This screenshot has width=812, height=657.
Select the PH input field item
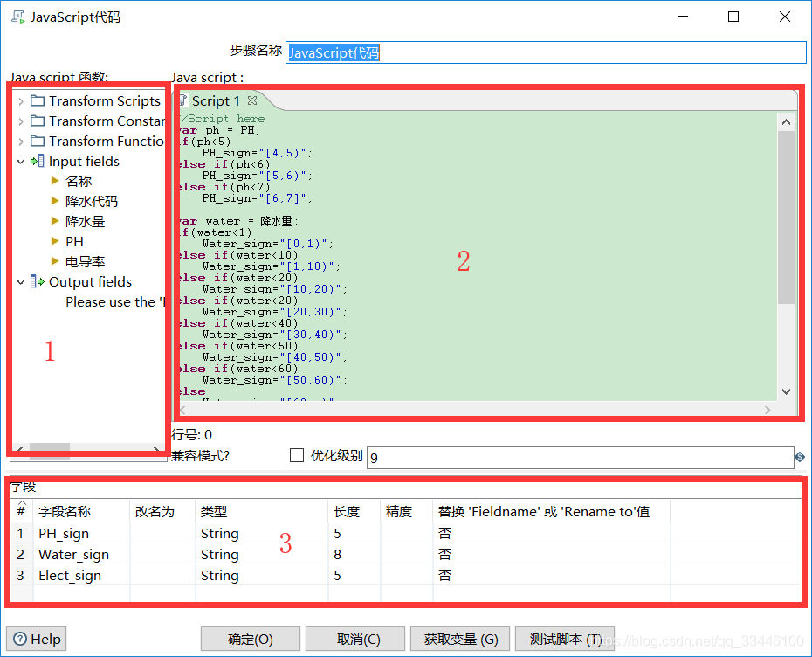coord(74,242)
